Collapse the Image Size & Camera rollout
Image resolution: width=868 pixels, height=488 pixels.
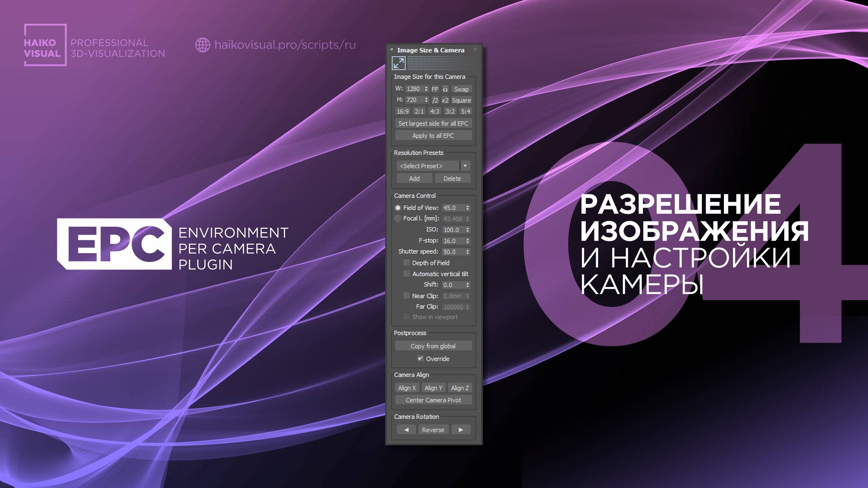392,50
